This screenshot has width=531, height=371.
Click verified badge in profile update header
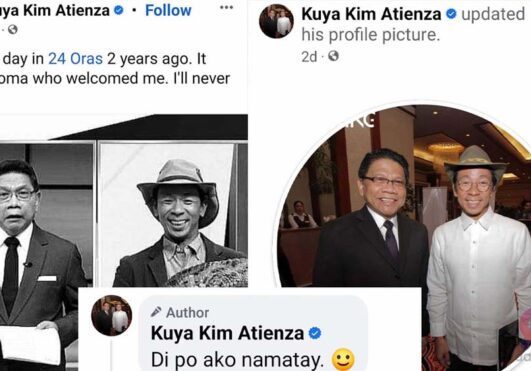tap(451, 14)
